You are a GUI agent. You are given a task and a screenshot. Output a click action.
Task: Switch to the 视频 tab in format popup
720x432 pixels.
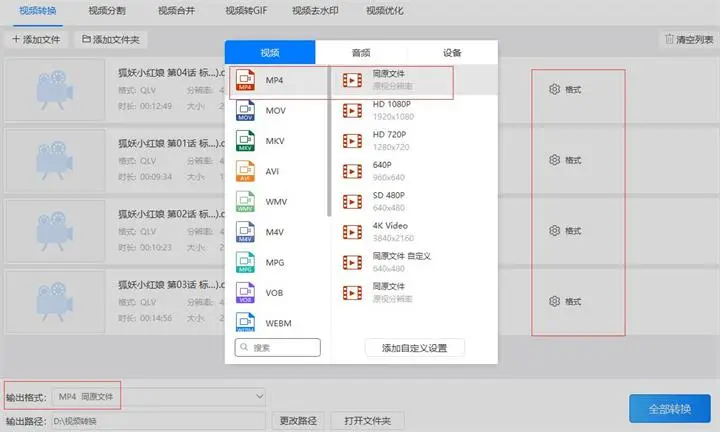coord(270,52)
